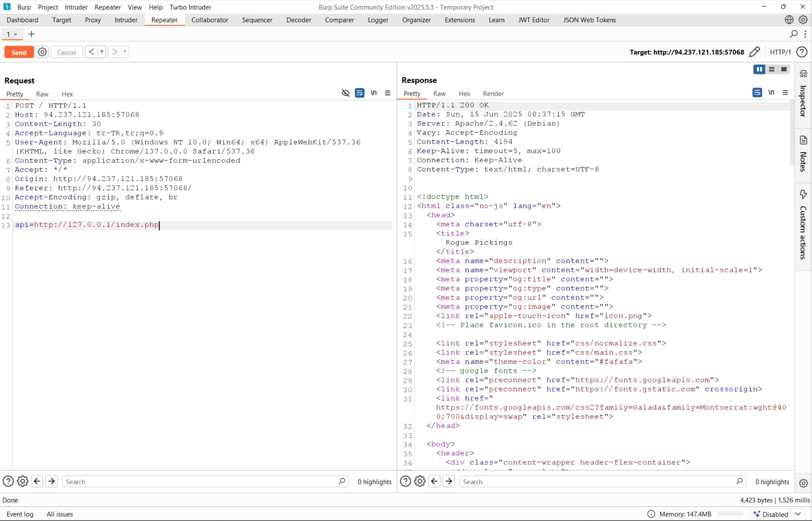Open the Notes side panel
This screenshot has width=812, height=521.
tap(803, 155)
